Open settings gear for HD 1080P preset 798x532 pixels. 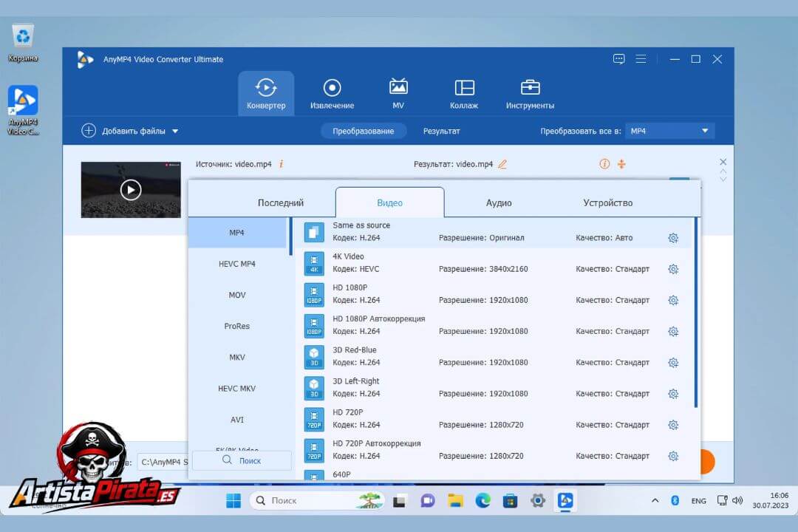(x=673, y=301)
